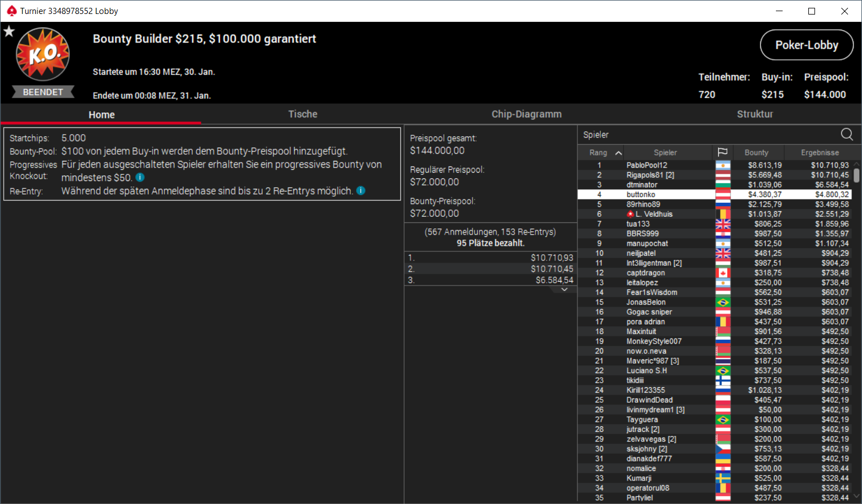The height and width of the screenshot is (504, 862).
Task: Click the player list scroll-down arrow
Action: 856,496
